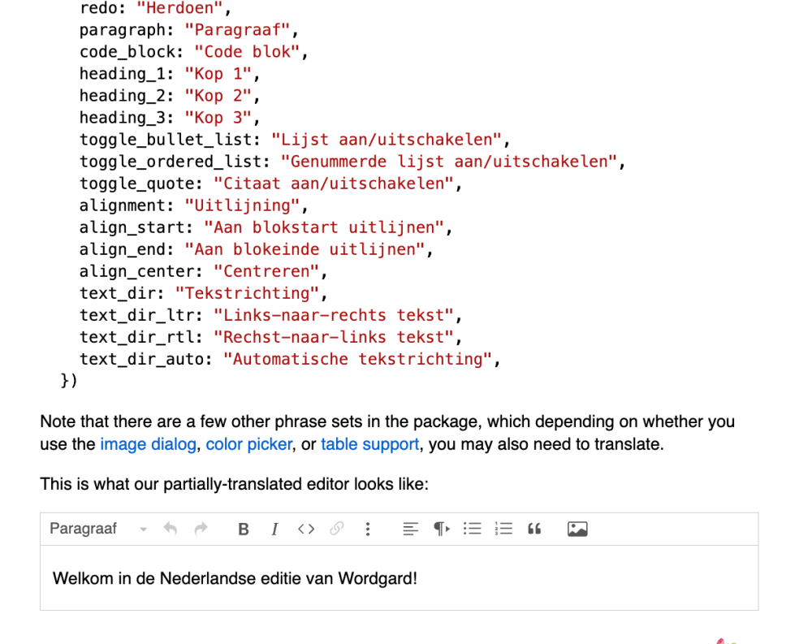Click the string "Herdoen" in the code
This screenshot has width=812, height=644.
(x=179, y=8)
